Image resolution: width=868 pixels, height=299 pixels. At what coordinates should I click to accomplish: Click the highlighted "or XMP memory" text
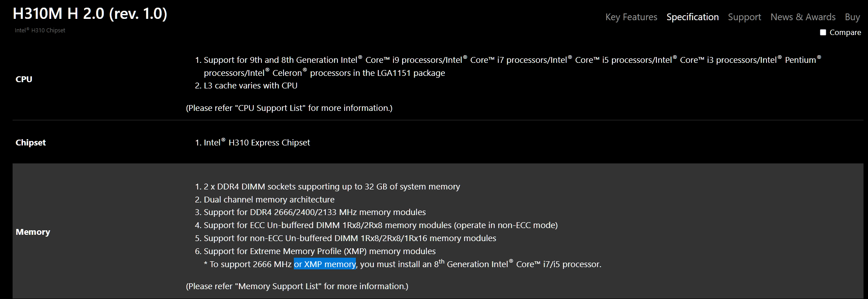coord(325,264)
